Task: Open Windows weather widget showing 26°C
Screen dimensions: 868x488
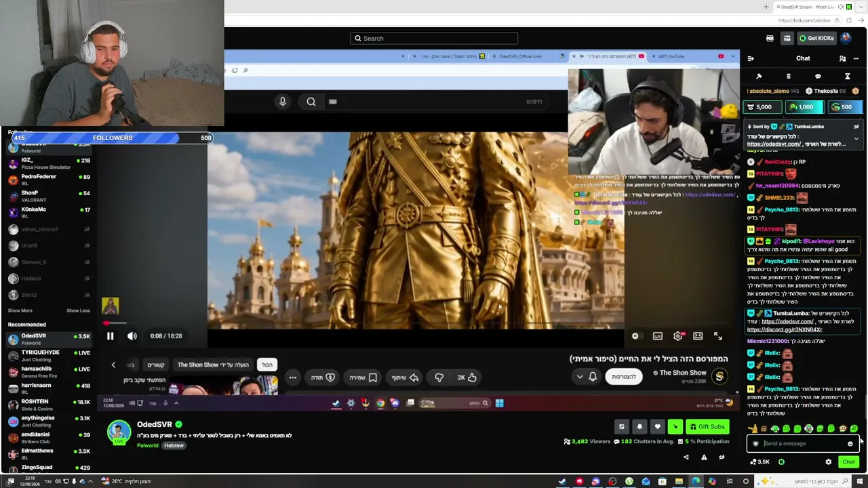Action: (127, 482)
